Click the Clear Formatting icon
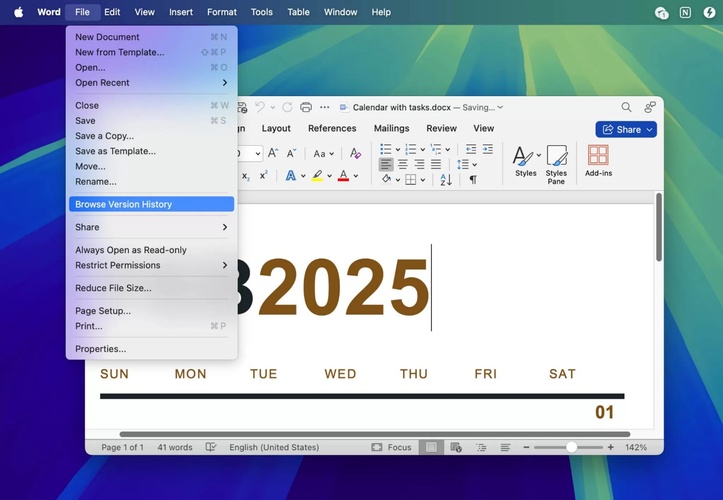Image resolution: width=723 pixels, height=500 pixels. click(x=355, y=153)
